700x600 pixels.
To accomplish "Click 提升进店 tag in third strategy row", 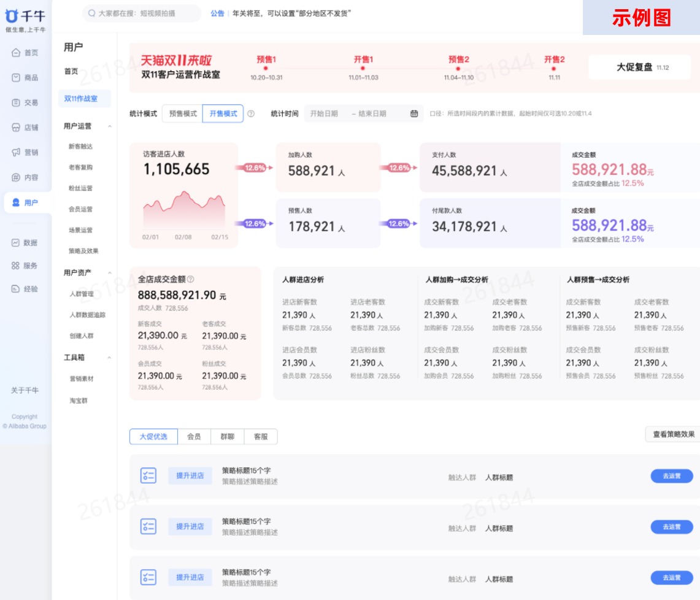I will point(190,578).
